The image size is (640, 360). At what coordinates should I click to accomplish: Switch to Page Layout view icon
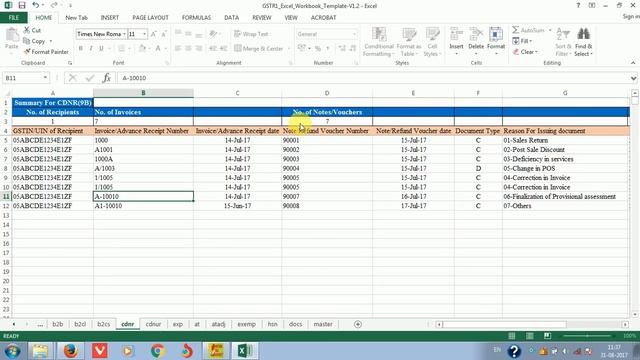point(530,336)
